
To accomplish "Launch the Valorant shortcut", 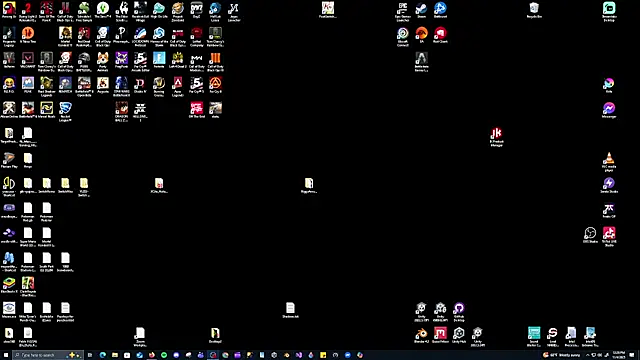I will [28, 60].
